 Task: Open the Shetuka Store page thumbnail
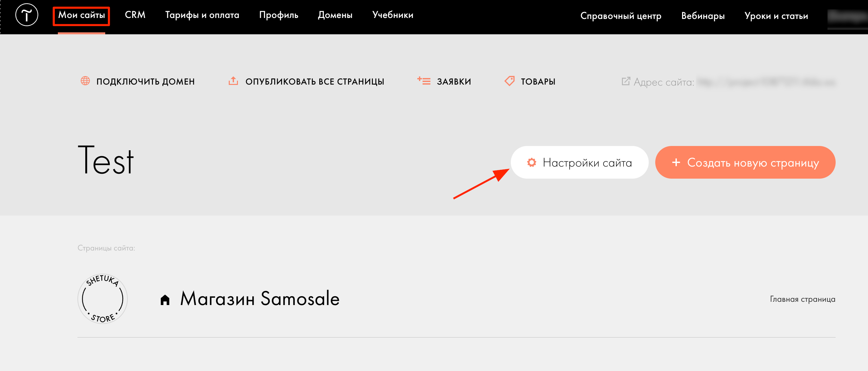click(102, 298)
